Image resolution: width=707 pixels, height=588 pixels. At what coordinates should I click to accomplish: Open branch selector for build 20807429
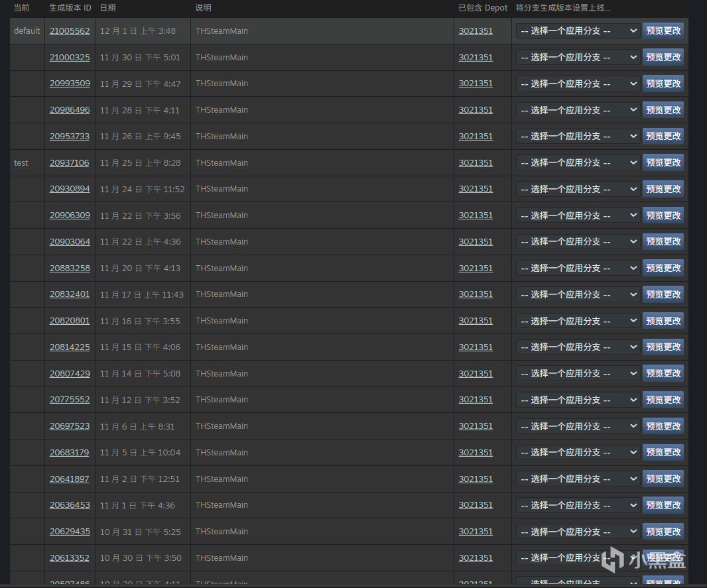click(578, 374)
